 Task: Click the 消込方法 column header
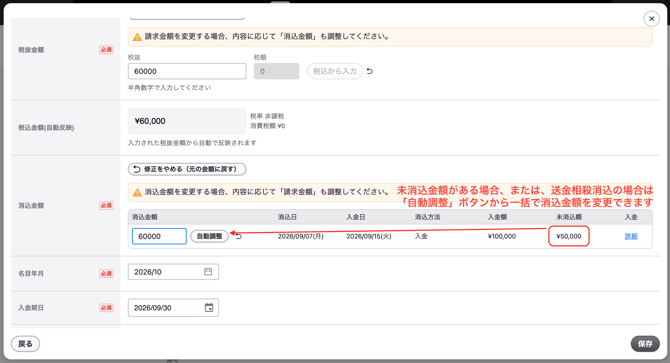[427, 217]
